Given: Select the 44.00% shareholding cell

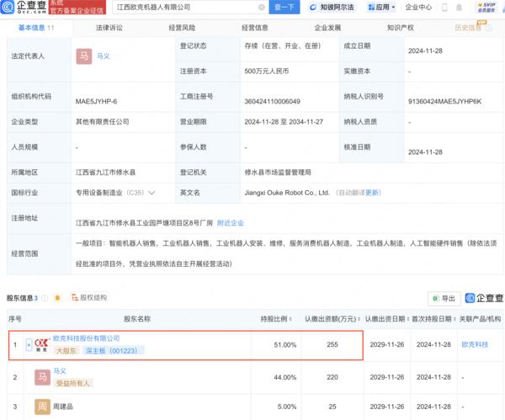Looking at the screenshot, I should pyautogui.click(x=284, y=377).
